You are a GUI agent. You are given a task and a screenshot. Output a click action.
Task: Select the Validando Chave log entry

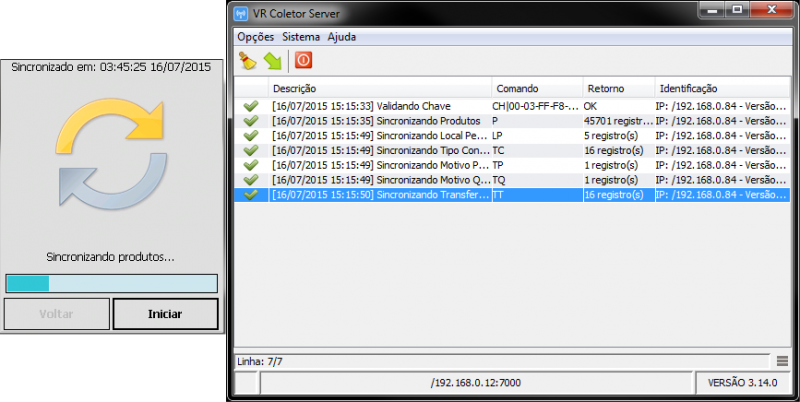pos(512,107)
